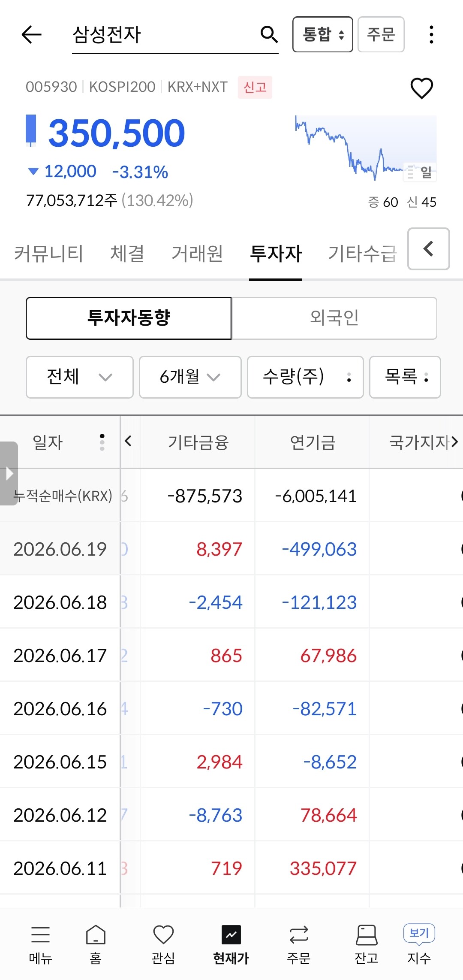Switch to the 거래원 tab
The width and height of the screenshot is (463, 980).
(x=197, y=253)
